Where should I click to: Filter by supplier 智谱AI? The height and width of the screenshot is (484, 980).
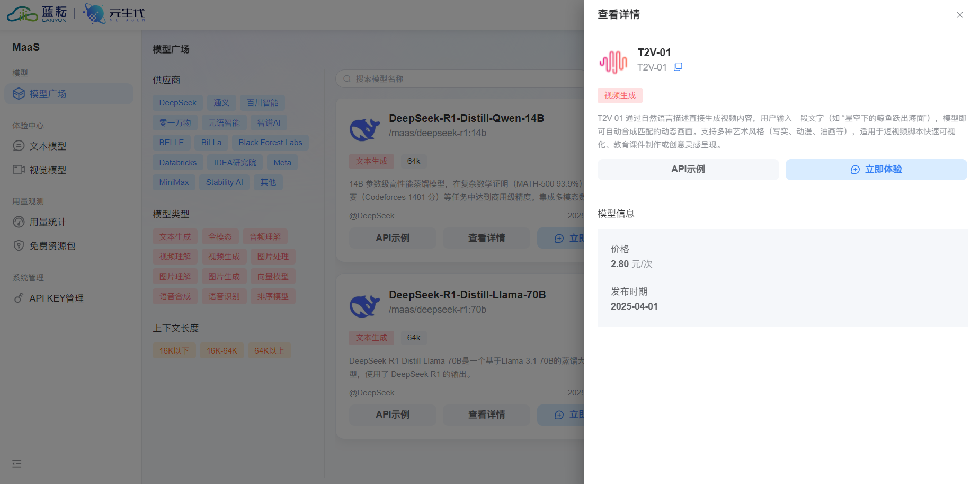tap(269, 123)
